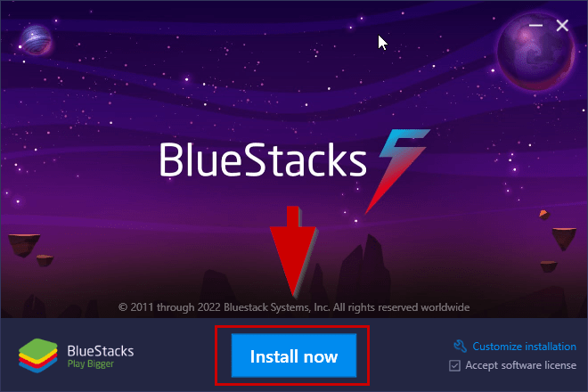
Task: Click the large floating rock at the left edge
Action: 24,245
